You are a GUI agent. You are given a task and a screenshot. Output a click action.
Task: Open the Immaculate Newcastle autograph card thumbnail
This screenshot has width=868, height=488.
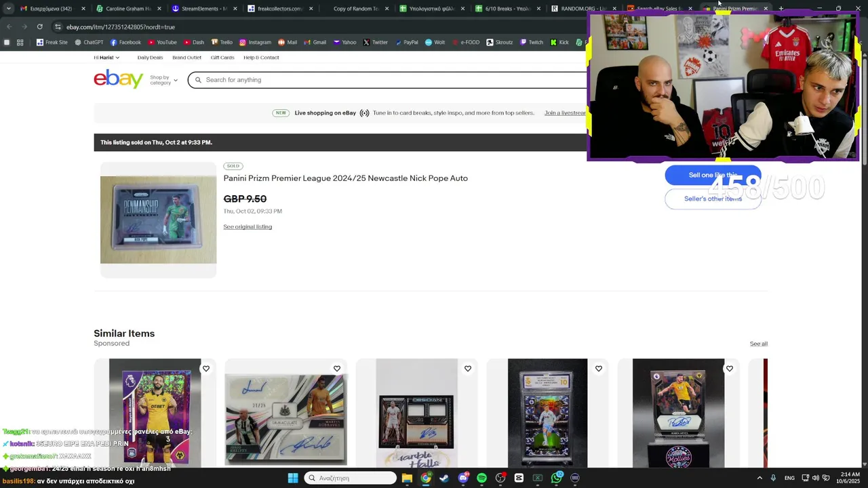coord(285,413)
